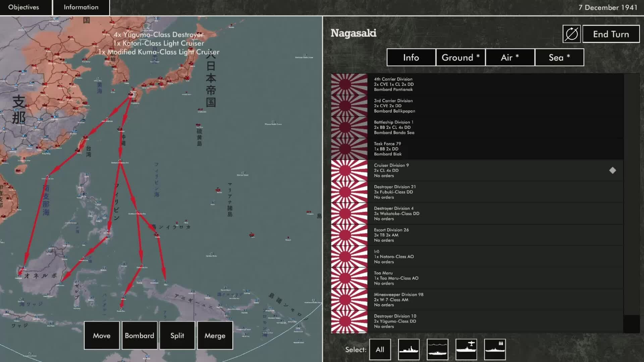The width and height of the screenshot is (644, 362).
Task: Select surface warship filter icon
Action: pyautogui.click(x=409, y=349)
